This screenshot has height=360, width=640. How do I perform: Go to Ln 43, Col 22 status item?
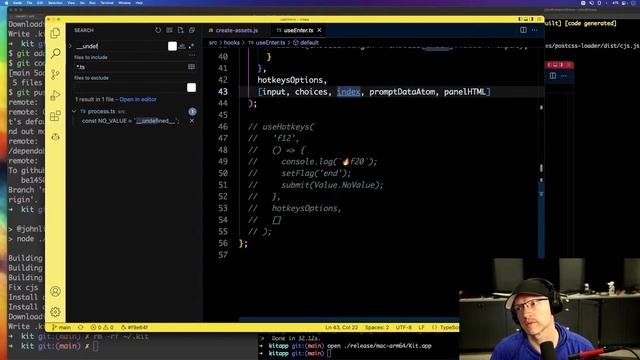(342, 327)
